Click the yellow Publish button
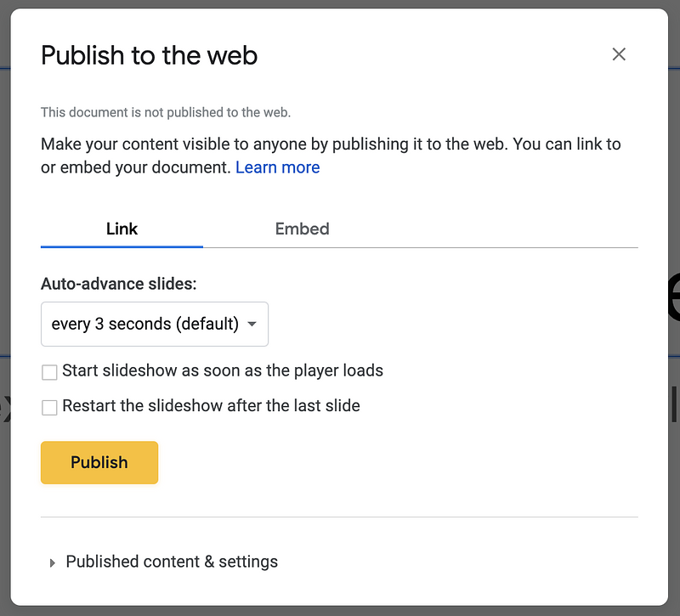 pos(99,462)
